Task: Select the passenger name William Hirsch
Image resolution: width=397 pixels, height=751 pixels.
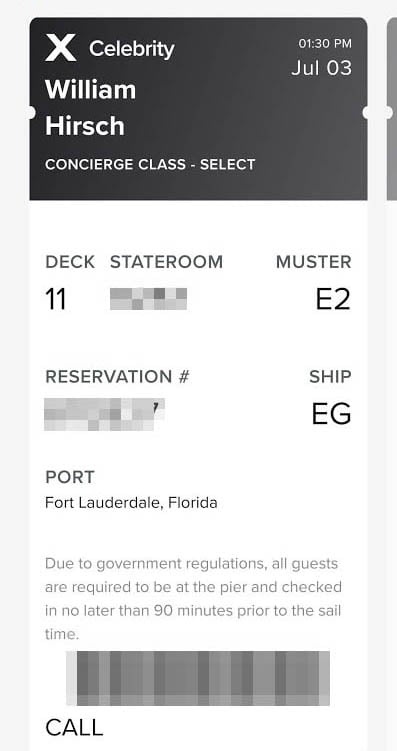Action: (x=91, y=108)
